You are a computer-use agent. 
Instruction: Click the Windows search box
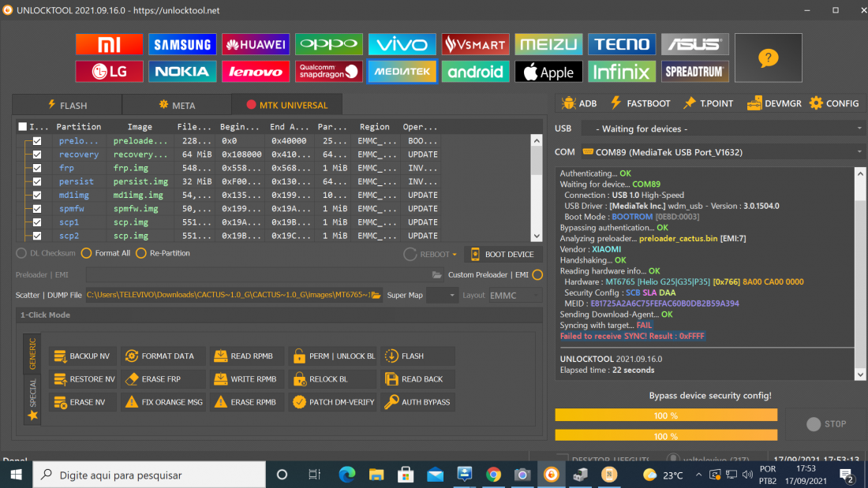tap(149, 475)
